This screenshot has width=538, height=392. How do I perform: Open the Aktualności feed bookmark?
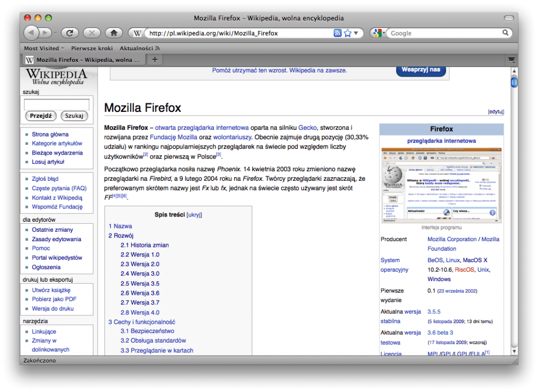click(x=140, y=48)
